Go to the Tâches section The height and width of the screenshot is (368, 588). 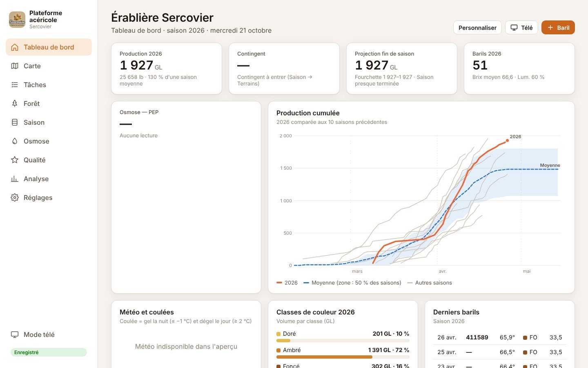pos(49,85)
